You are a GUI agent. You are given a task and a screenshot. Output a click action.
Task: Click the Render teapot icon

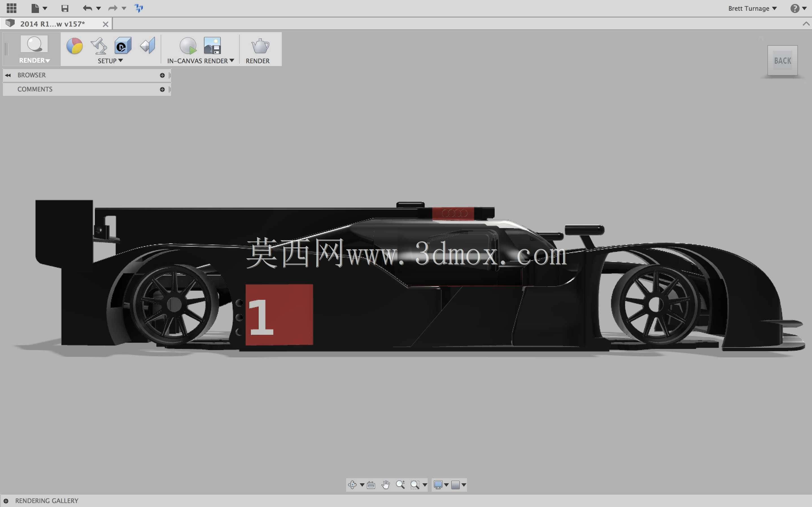(x=260, y=46)
